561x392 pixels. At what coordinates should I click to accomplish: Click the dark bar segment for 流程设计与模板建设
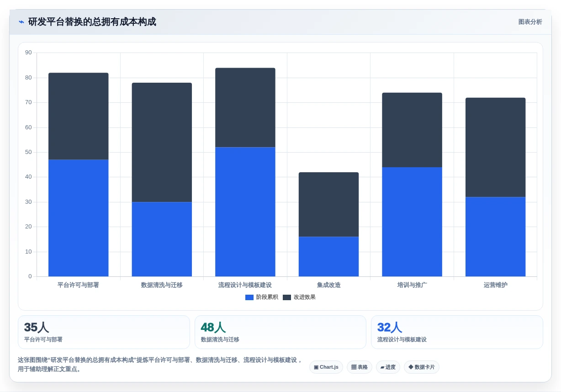click(x=245, y=107)
